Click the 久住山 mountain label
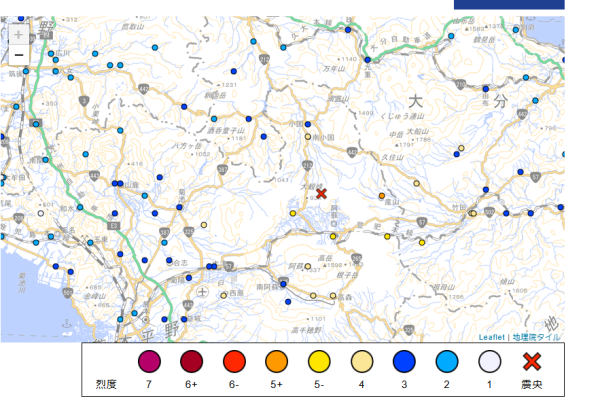 point(393,157)
